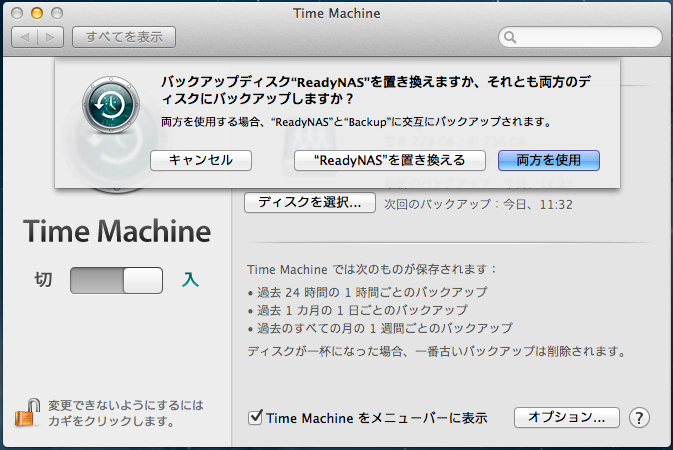Toggle the Time Machine on/off switch
Screen dimensions: 673x450
(116, 280)
